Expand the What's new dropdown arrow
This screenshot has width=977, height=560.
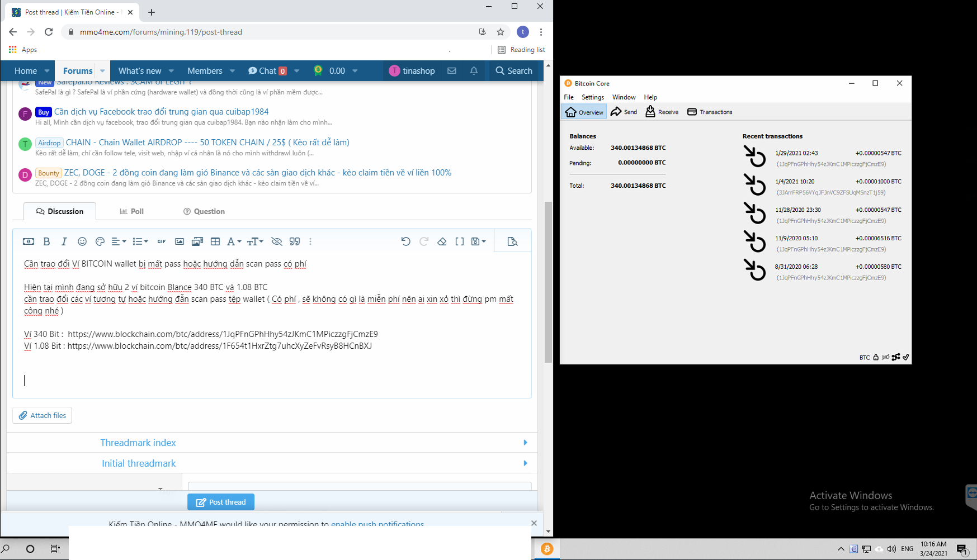coord(171,71)
